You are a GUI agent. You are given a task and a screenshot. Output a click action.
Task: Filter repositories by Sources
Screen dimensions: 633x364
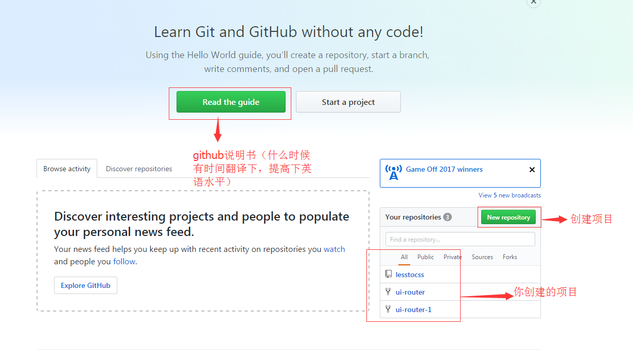482,257
